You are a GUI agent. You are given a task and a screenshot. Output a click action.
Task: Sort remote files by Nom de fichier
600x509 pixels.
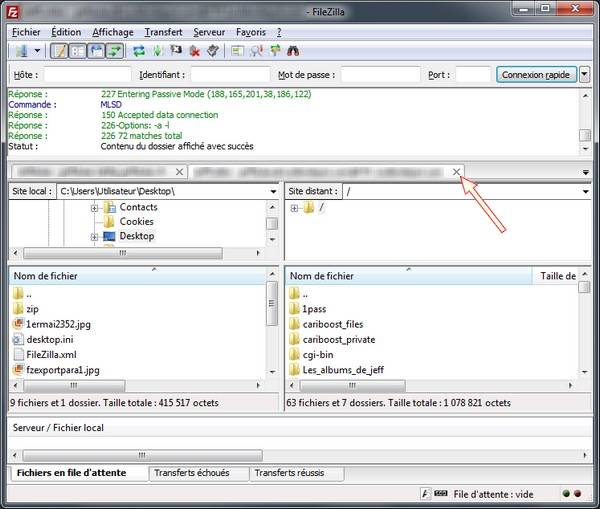409,276
